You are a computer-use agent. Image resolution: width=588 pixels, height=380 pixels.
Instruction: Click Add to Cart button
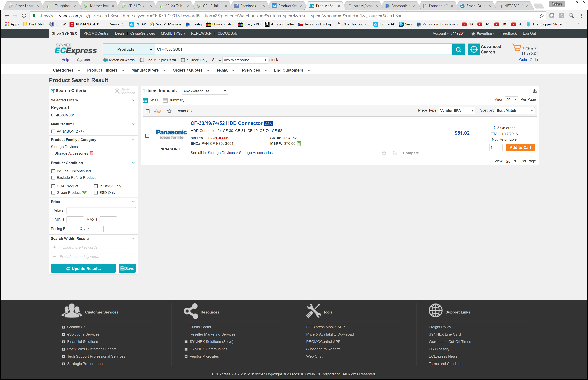520,148
